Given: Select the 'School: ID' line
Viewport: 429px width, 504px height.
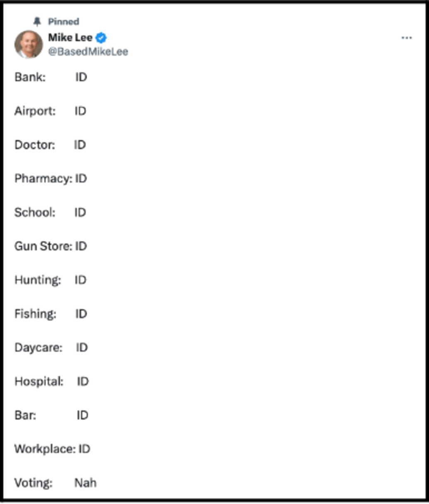Looking at the screenshot, I should 50,213.
